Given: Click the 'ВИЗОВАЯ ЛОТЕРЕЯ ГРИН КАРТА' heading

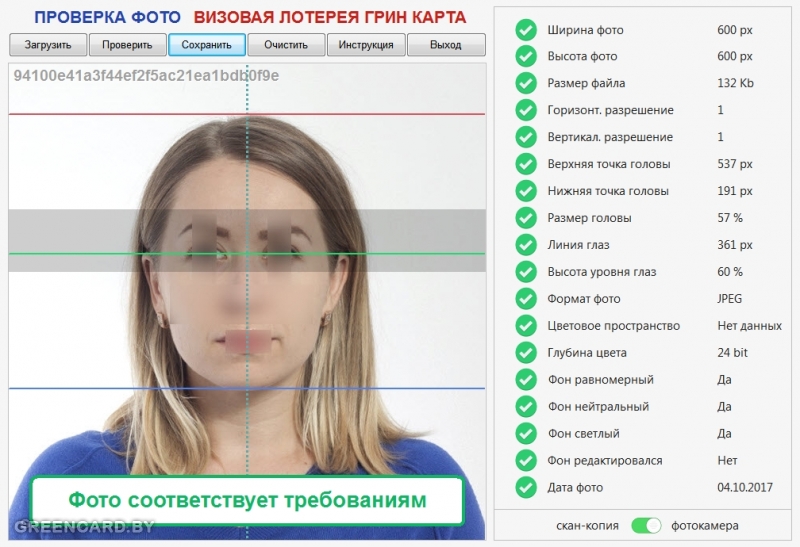Looking at the screenshot, I should point(330,17).
